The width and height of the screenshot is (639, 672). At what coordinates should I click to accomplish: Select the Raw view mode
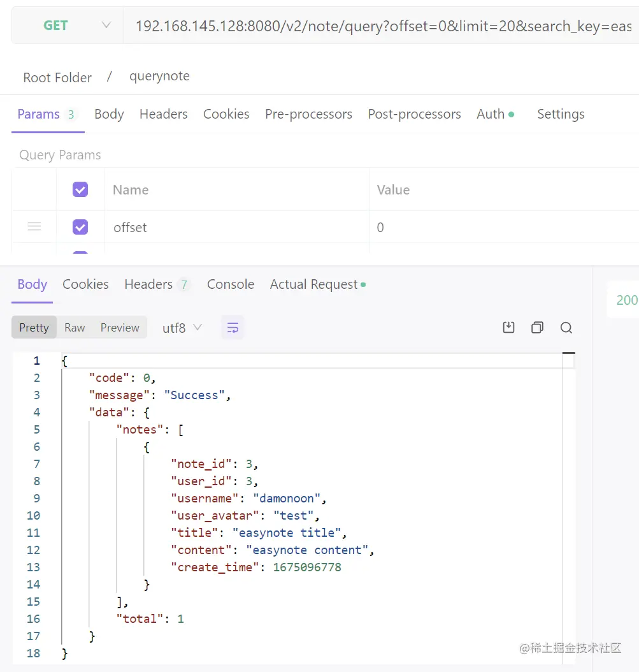(75, 328)
